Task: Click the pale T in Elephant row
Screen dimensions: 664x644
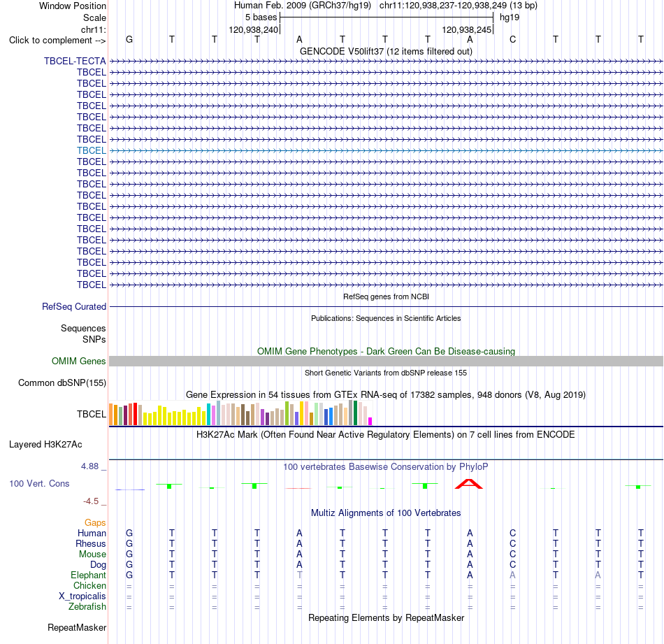Action: (x=299, y=575)
